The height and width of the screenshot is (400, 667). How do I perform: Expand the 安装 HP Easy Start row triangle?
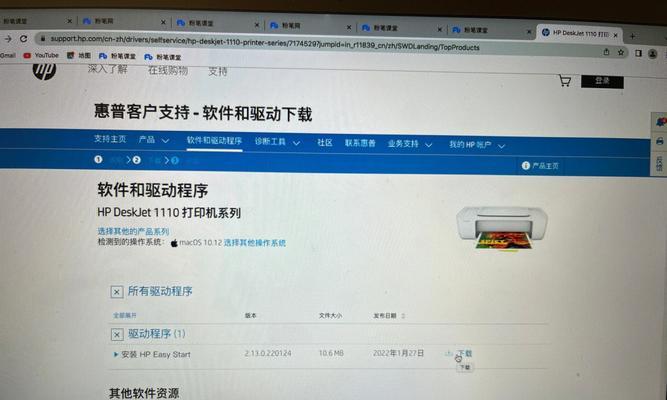coord(115,354)
